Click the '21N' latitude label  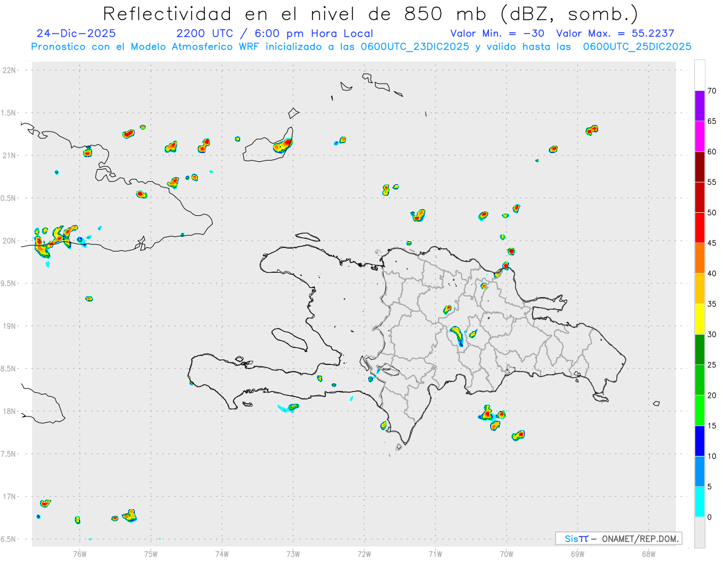[x=10, y=156]
